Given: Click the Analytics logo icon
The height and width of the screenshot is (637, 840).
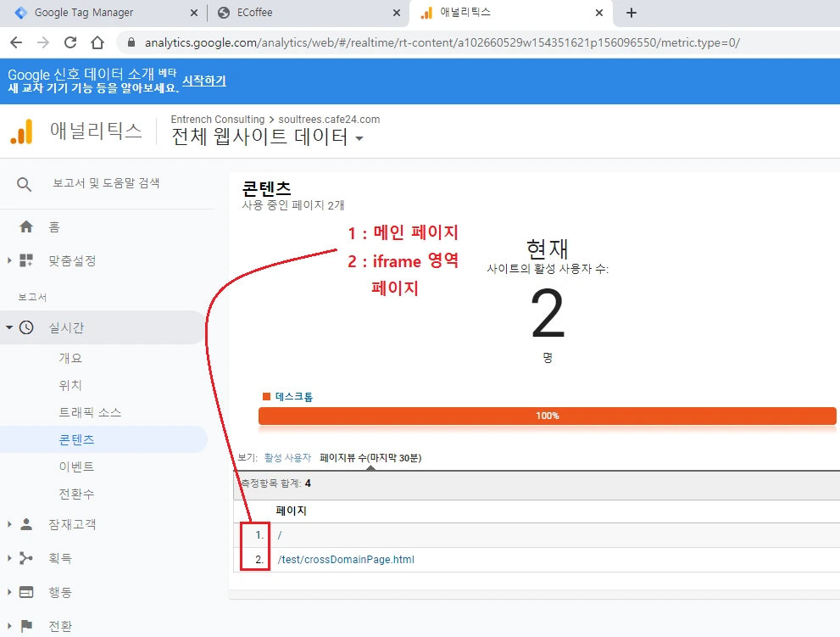Looking at the screenshot, I should pyautogui.click(x=22, y=132).
